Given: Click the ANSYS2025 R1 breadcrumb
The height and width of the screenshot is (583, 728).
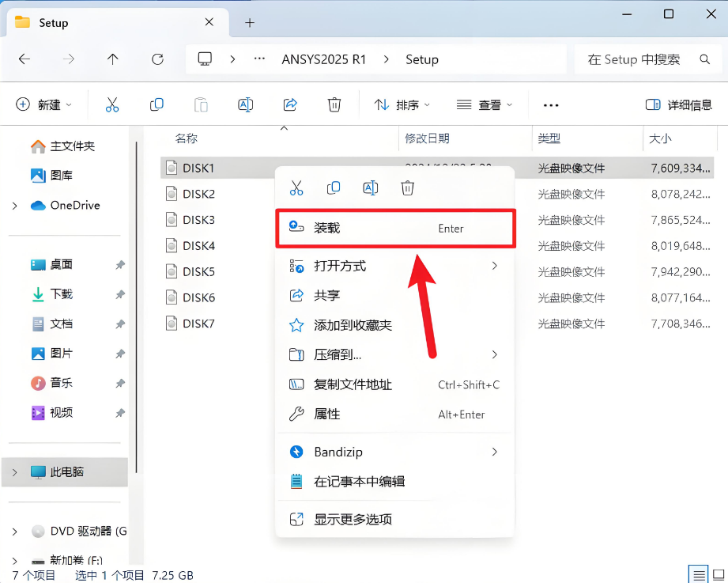Looking at the screenshot, I should [323, 59].
